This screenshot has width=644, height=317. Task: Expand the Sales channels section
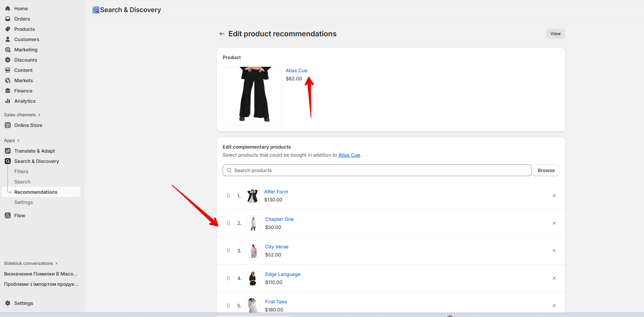point(22,115)
